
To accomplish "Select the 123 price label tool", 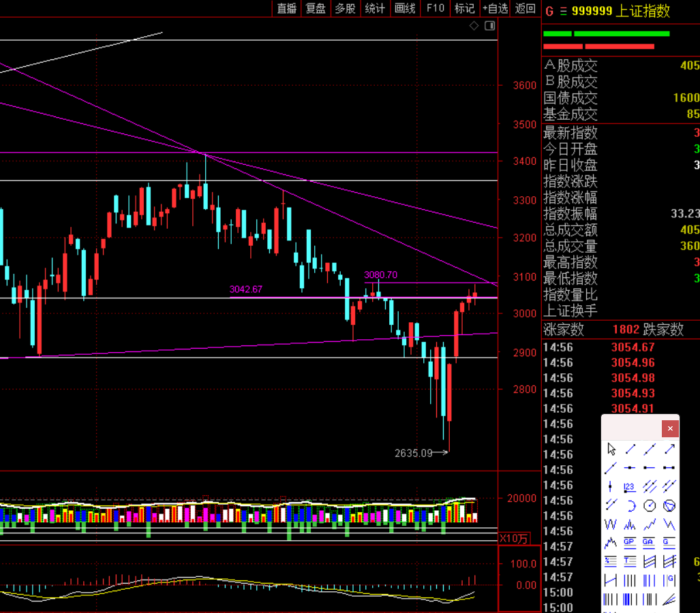I will [x=630, y=487].
